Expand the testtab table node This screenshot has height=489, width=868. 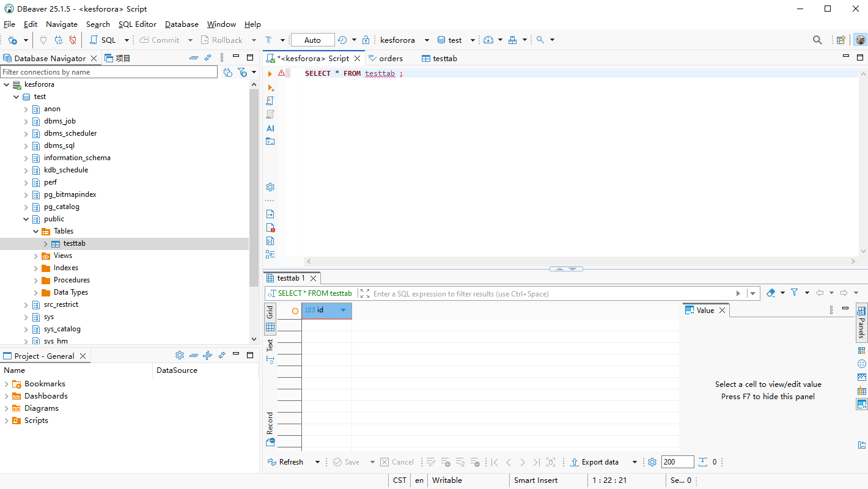pyautogui.click(x=45, y=244)
